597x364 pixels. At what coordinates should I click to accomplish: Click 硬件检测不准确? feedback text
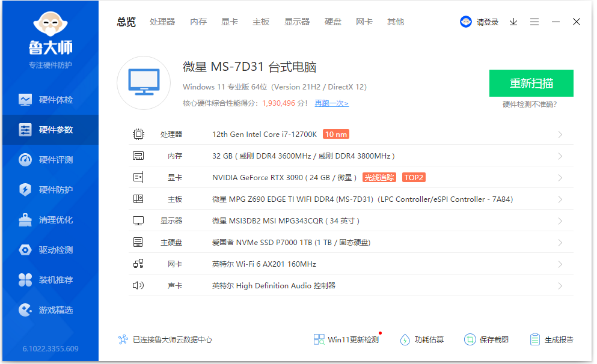tap(530, 105)
